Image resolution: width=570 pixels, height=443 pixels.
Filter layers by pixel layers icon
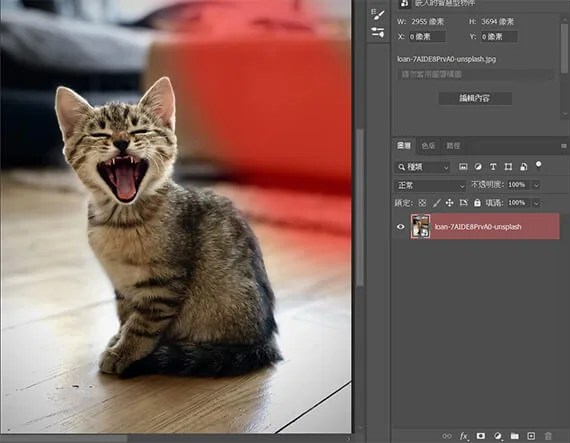click(x=463, y=167)
